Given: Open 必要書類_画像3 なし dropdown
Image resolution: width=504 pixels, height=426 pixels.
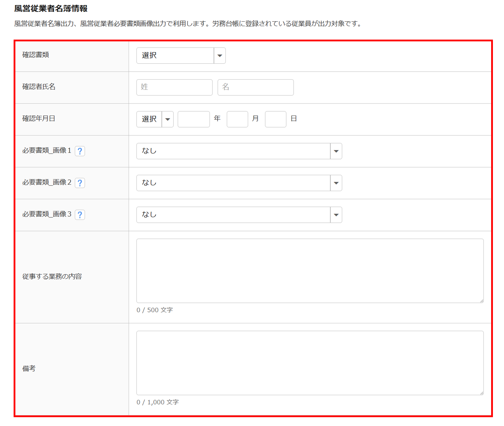Looking at the screenshot, I should click(233, 215).
